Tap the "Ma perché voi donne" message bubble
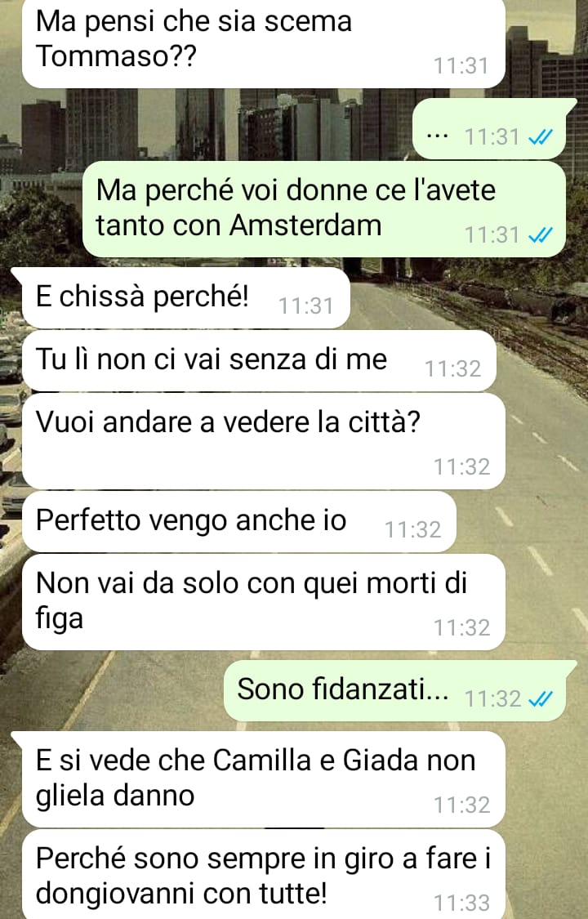 (x=324, y=208)
